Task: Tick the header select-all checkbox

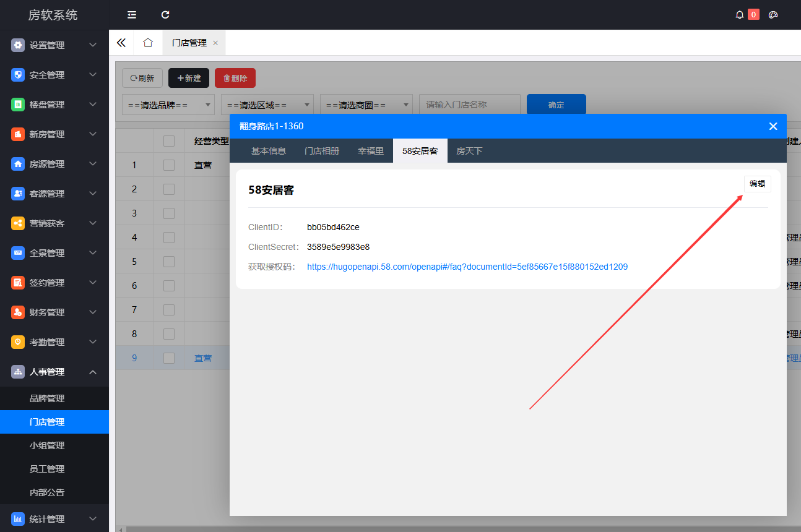Action: pos(169,141)
